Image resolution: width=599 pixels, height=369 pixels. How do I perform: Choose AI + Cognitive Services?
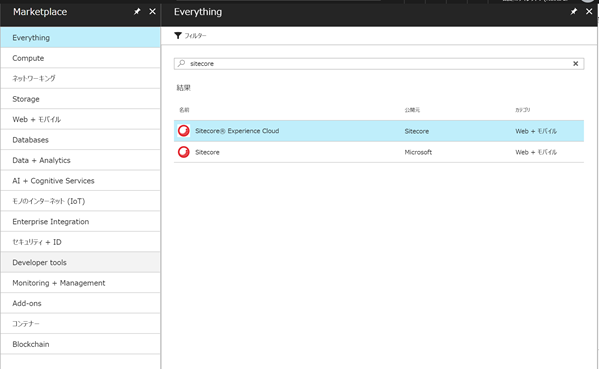click(x=80, y=181)
